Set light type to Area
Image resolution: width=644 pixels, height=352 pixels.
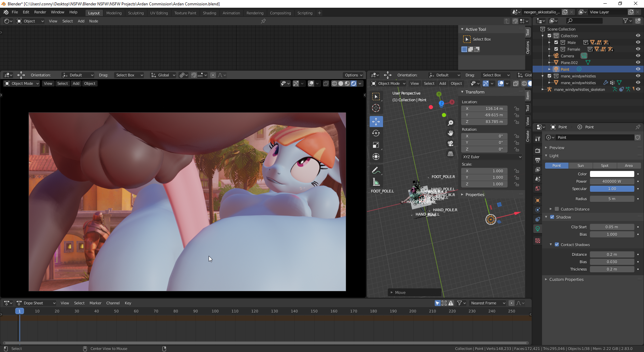pyautogui.click(x=629, y=166)
